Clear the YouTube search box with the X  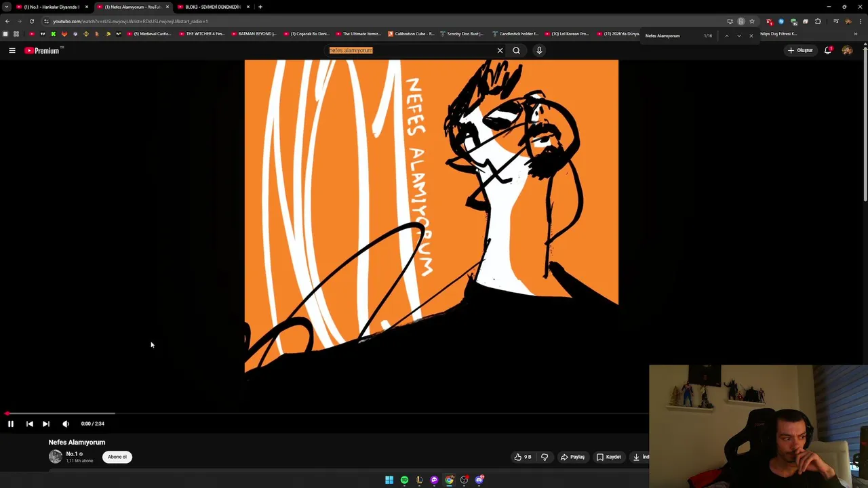[500, 50]
